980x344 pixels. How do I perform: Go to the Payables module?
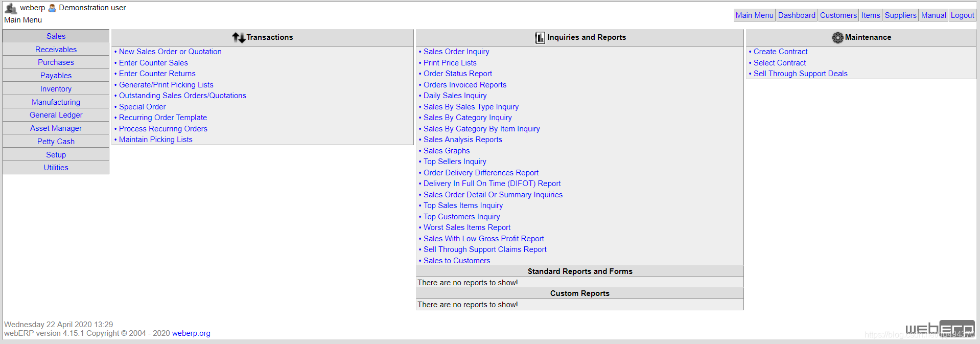click(56, 76)
